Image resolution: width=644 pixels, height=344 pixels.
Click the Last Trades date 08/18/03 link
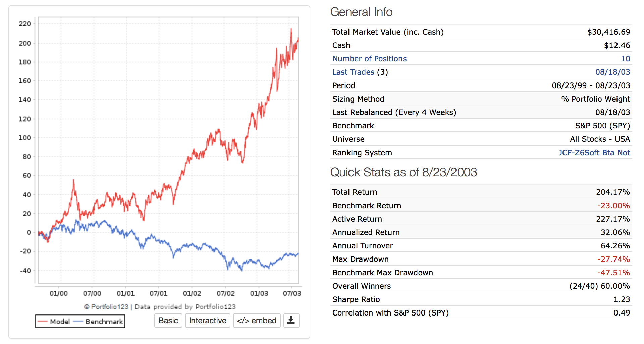[612, 72]
